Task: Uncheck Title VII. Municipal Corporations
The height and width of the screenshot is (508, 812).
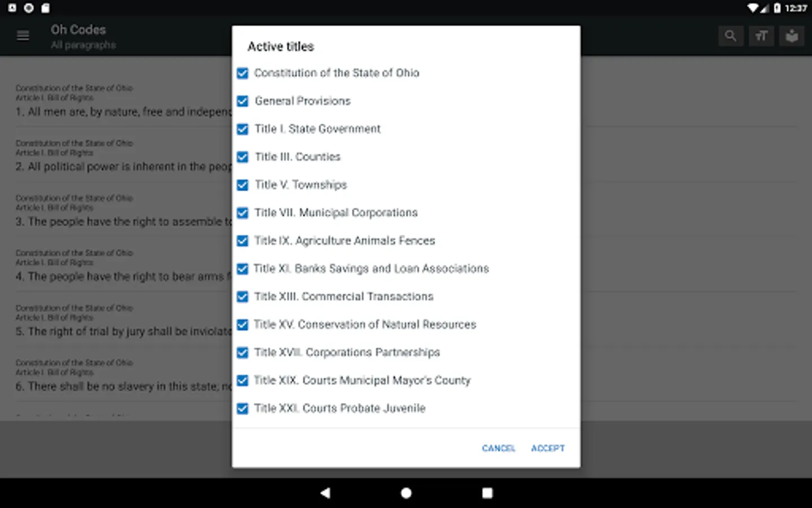Action: click(242, 213)
